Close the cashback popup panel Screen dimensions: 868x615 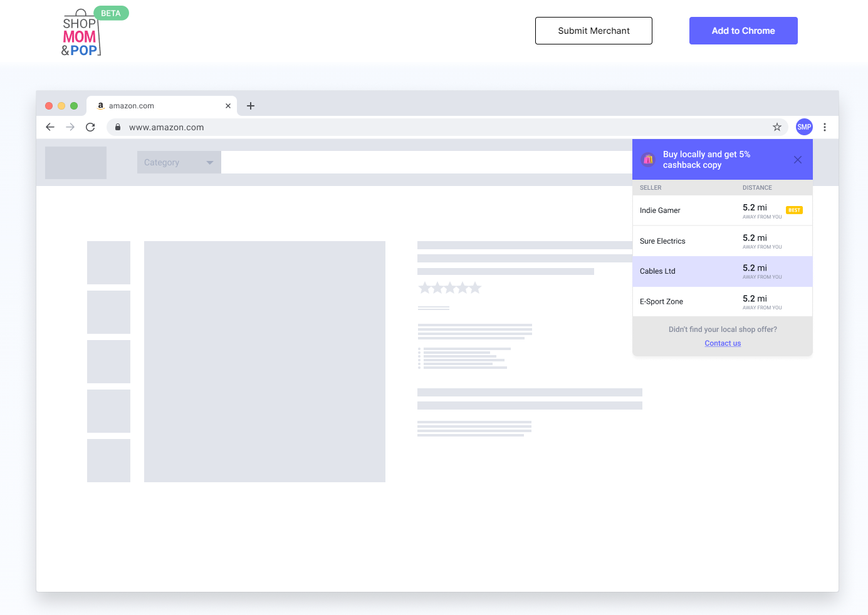[798, 160]
